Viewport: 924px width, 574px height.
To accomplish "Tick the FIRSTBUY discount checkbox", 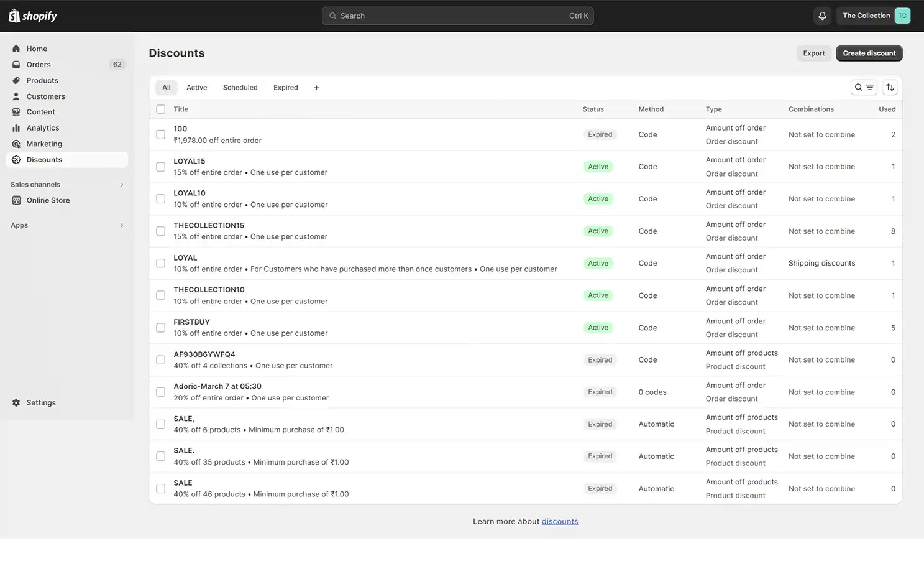I will (x=160, y=327).
